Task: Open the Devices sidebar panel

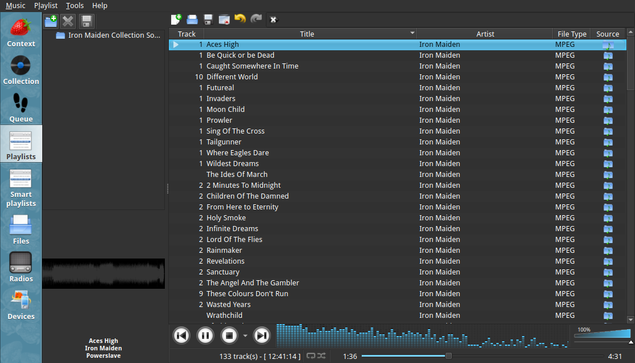Action: [x=21, y=304]
